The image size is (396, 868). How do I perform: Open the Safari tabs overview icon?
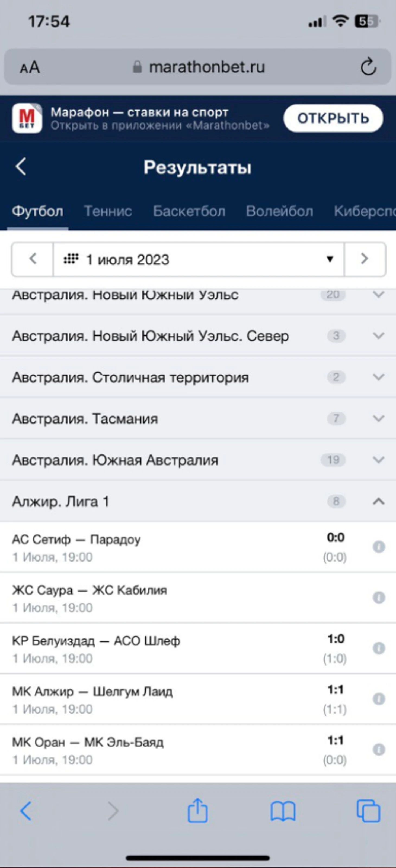[x=368, y=811]
